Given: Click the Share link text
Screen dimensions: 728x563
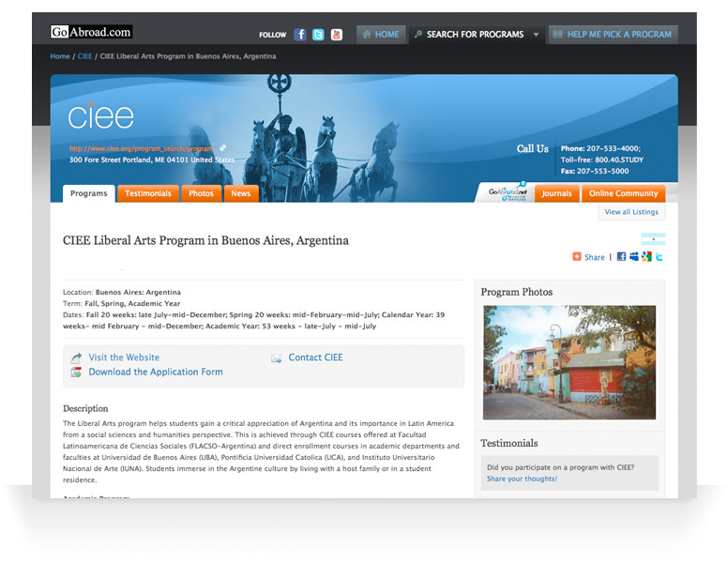Looking at the screenshot, I should [594, 257].
